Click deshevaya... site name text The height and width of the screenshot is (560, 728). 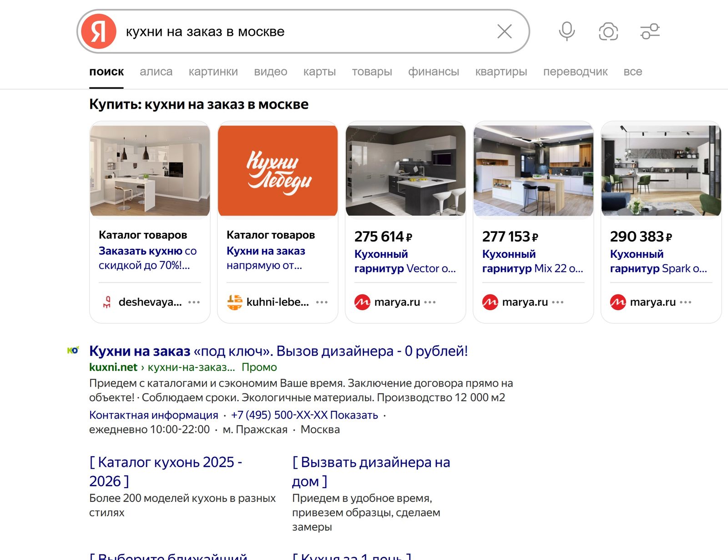(x=150, y=302)
